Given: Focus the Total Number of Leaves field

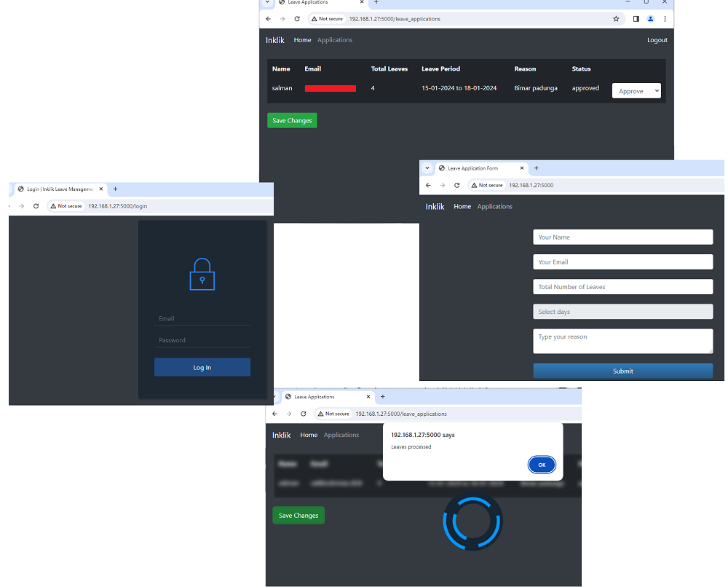Looking at the screenshot, I should click(623, 286).
